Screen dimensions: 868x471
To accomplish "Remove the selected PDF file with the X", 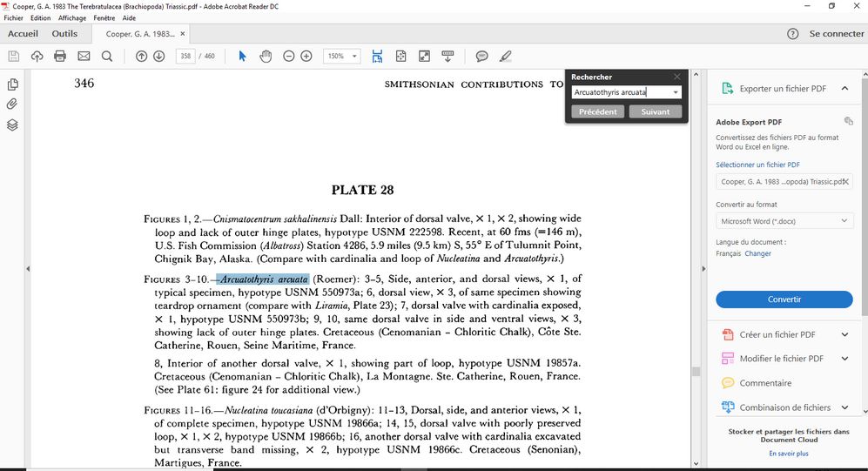I will (845, 182).
